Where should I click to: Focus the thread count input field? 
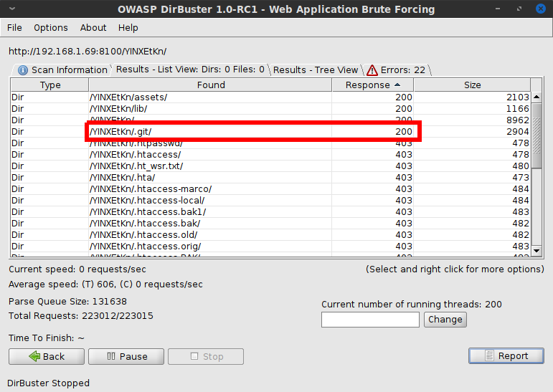coord(370,320)
